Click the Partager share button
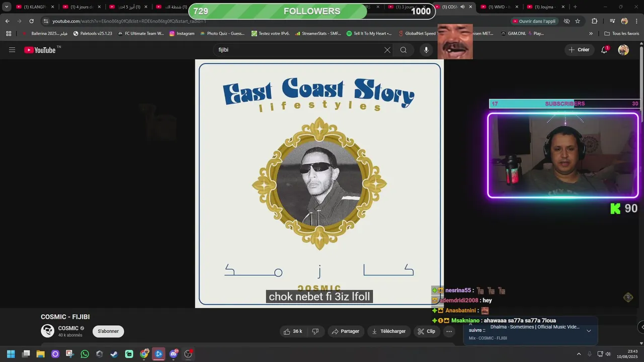 [346, 331]
